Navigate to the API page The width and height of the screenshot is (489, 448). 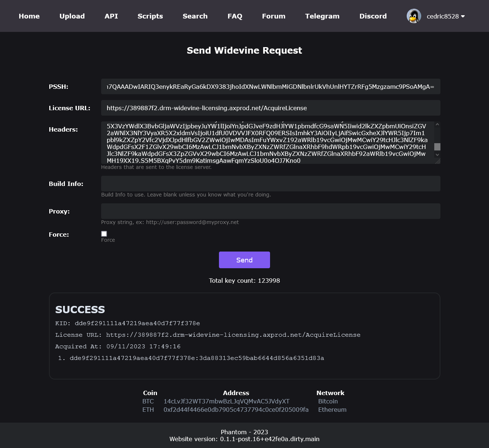click(111, 16)
